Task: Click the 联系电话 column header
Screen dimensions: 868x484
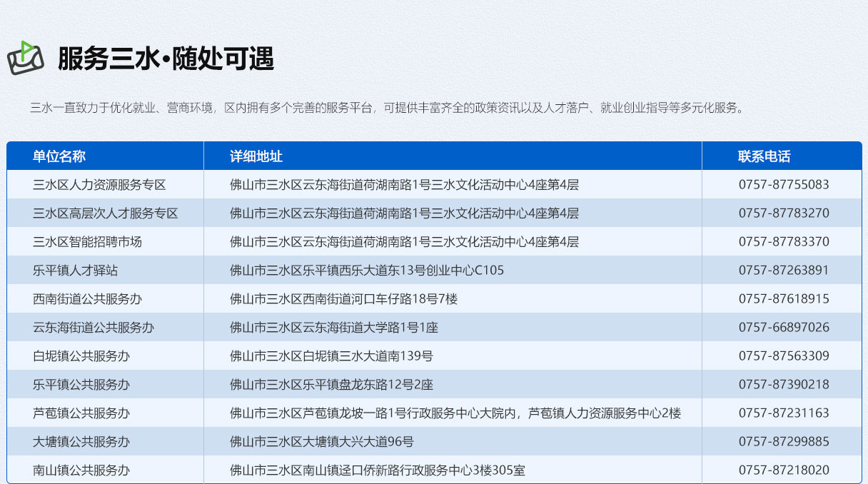Action: [764, 156]
